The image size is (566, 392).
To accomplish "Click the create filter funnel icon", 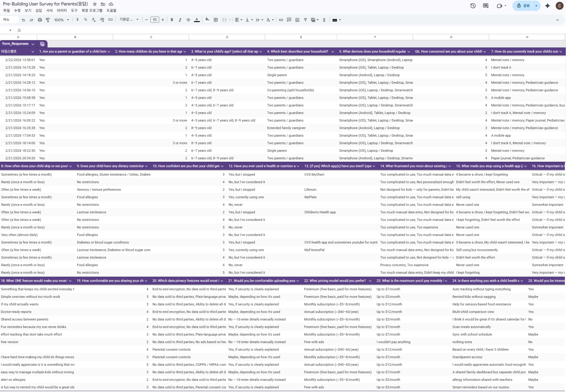I will click(x=305, y=20).
